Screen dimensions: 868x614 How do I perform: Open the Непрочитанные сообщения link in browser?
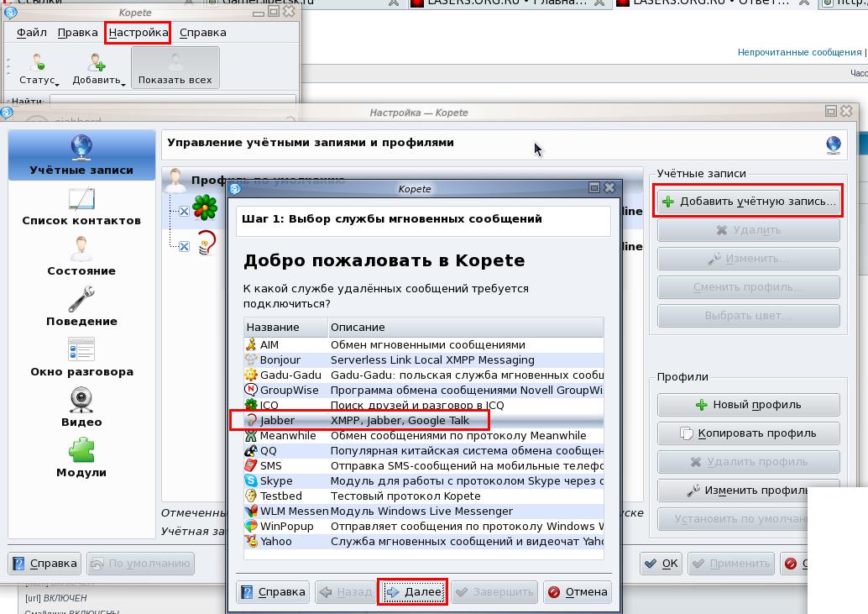(x=799, y=52)
